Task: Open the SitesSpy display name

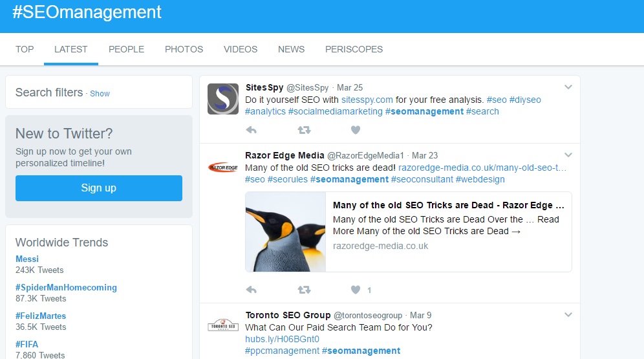Action: tap(264, 87)
